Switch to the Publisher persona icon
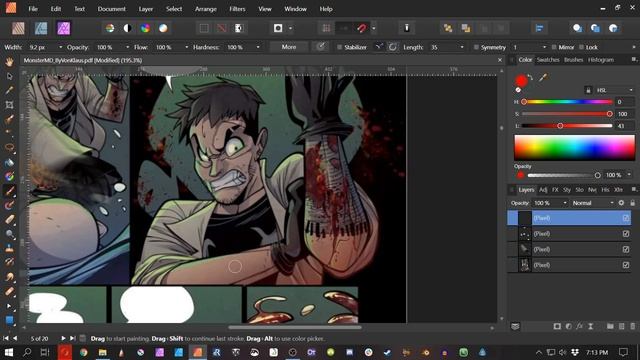 (x=18, y=28)
